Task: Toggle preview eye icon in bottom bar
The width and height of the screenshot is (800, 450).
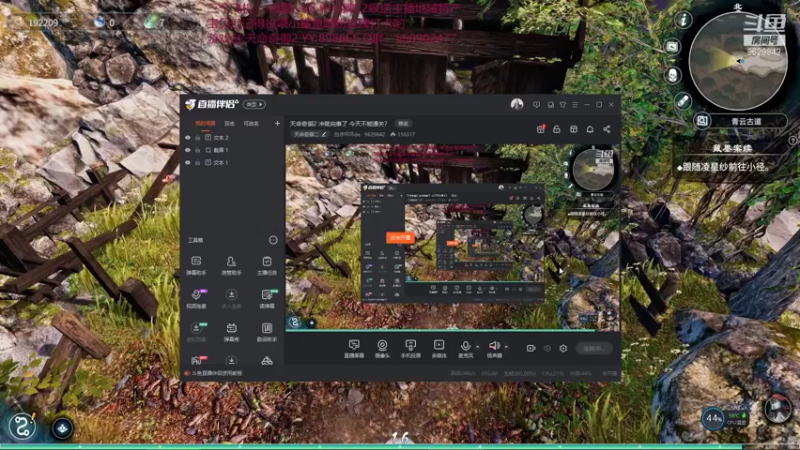Action: click(547, 348)
